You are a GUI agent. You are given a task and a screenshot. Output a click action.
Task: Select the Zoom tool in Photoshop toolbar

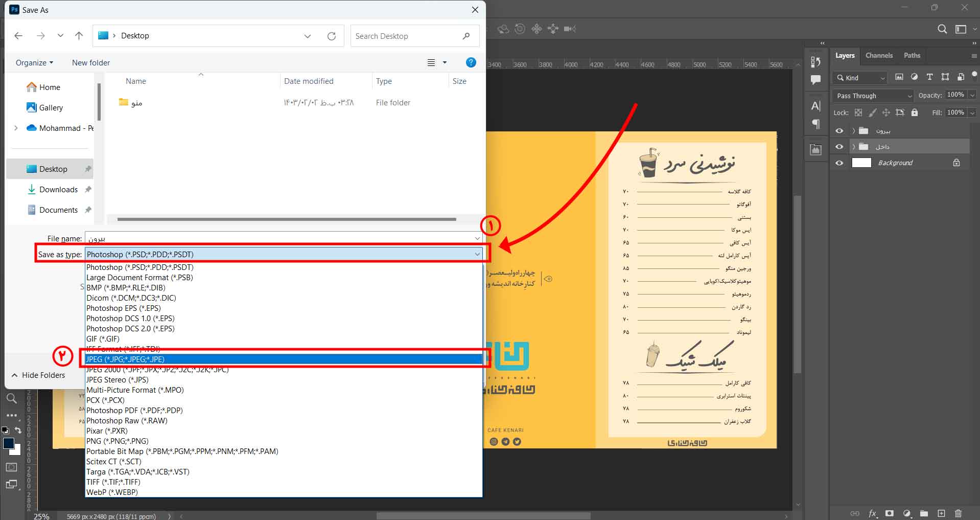coord(11,398)
